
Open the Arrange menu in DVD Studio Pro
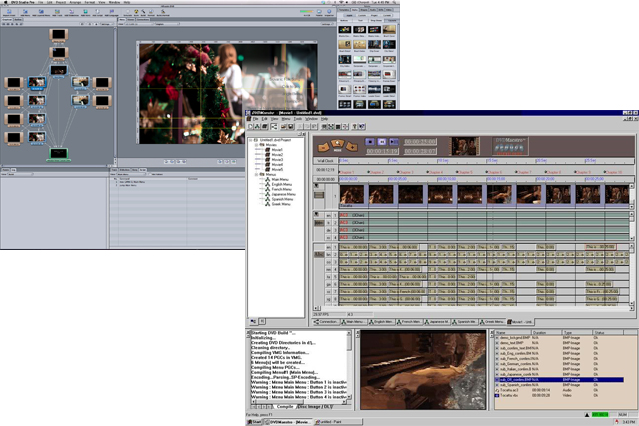pyautogui.click(x=75, y=2)
